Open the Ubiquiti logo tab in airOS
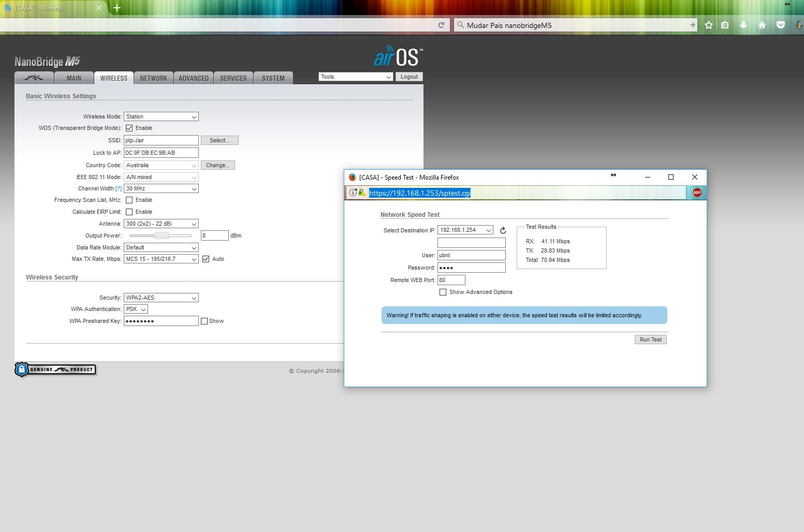The height and width of the screenshot is (532, 804). pos(34,78)
